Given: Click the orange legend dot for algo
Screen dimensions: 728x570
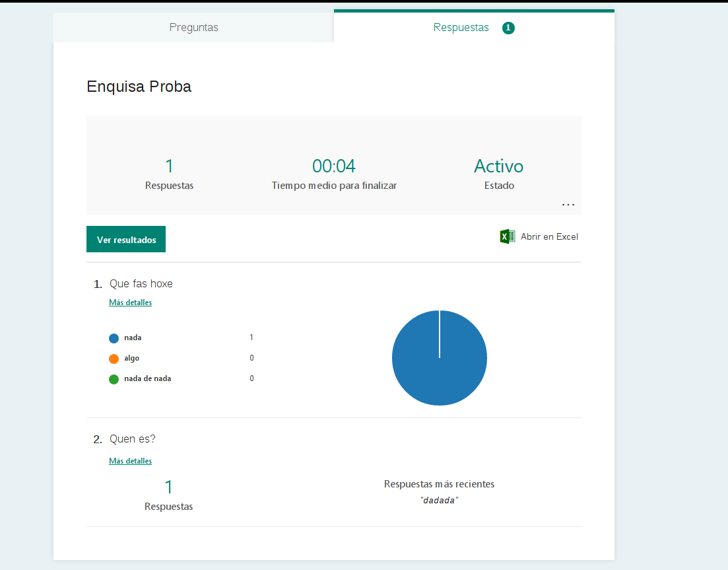Looking at the screenshot, I should coord(114,359).
